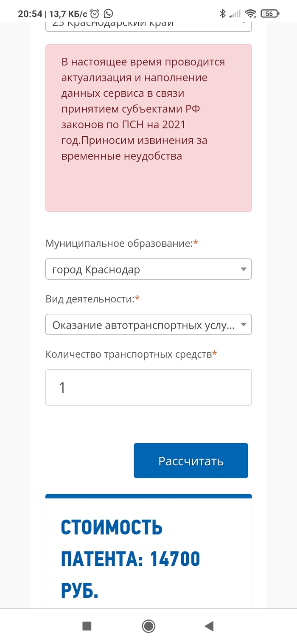Open the 'Краснодарский край' region dropdown

[148, 24]
